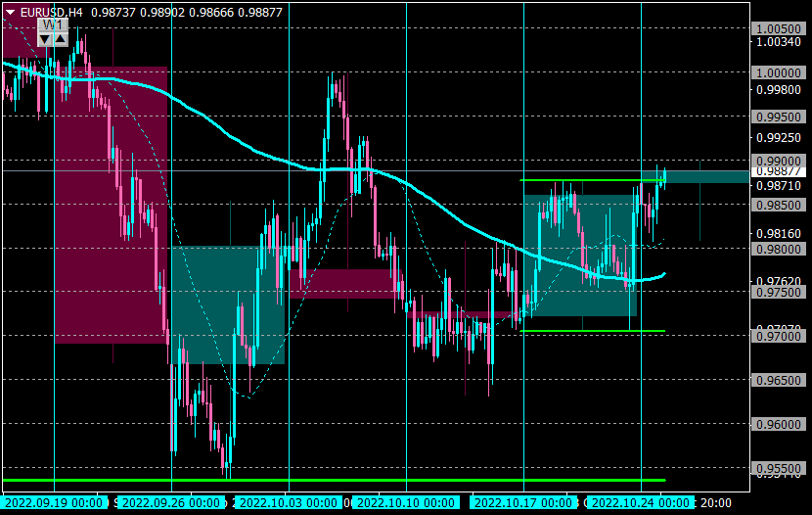Click the 2022.09.26 00:00 date marker
Viewport: 812px width, 515px height.
[x=171, y=503]
